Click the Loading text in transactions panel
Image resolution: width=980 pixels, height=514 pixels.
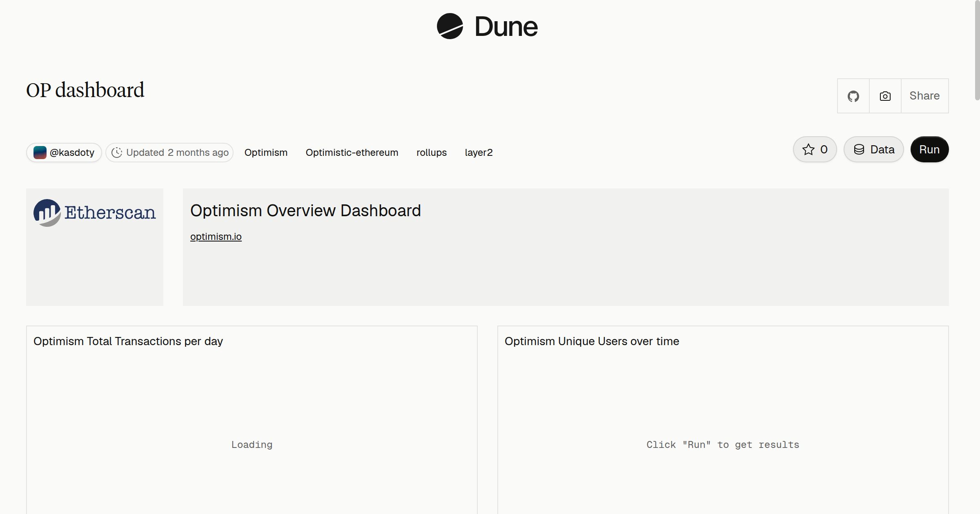(x=252, y=445)
